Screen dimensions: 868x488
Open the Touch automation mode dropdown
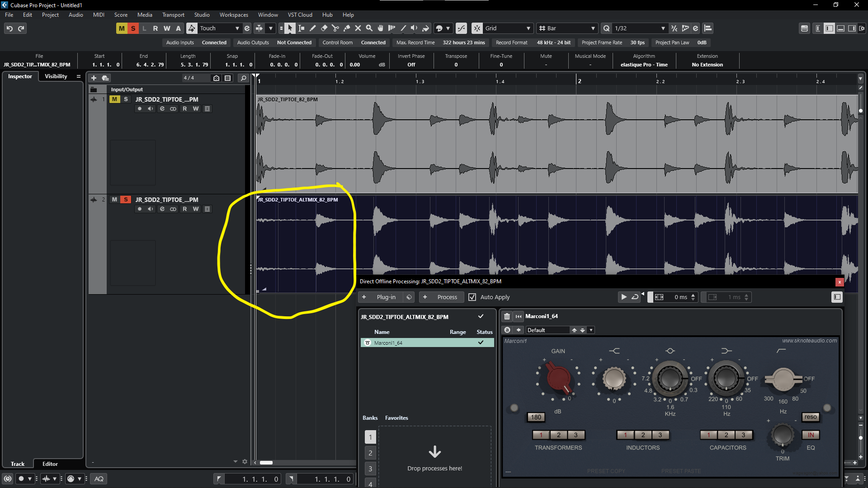[x=237, y=28]
